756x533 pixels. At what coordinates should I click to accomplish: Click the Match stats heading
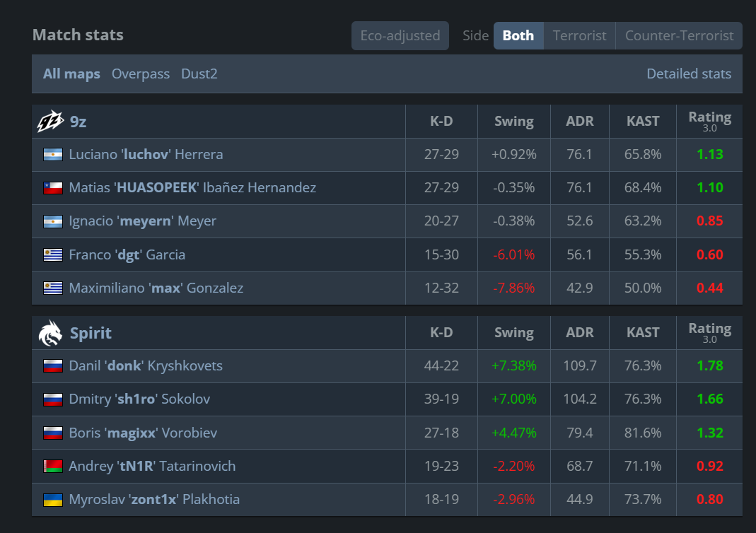(x=78, y=35)
